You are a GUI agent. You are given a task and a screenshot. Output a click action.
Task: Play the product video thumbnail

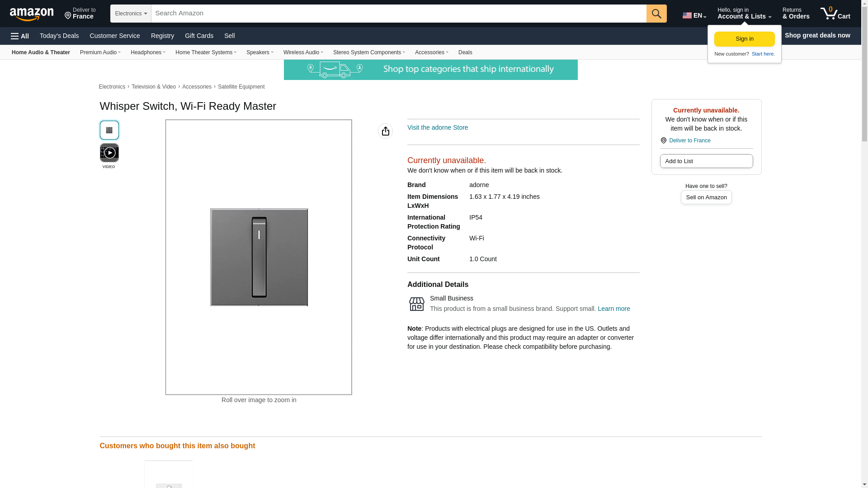[x=109, y=153]
